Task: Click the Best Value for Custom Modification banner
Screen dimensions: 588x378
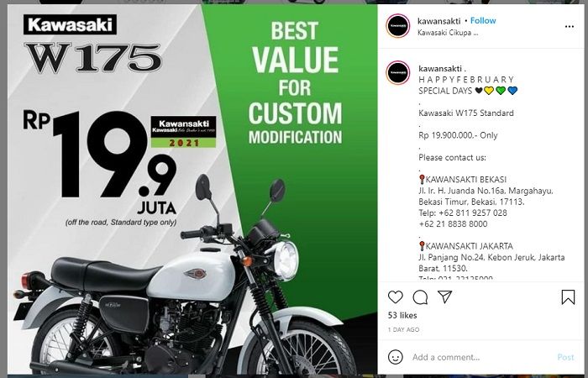Action: [295, 82]
